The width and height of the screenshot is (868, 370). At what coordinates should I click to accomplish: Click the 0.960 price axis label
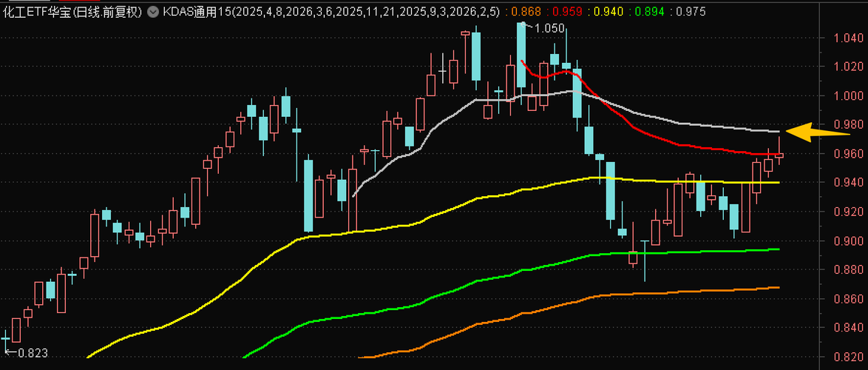click(x=850, y=153)
